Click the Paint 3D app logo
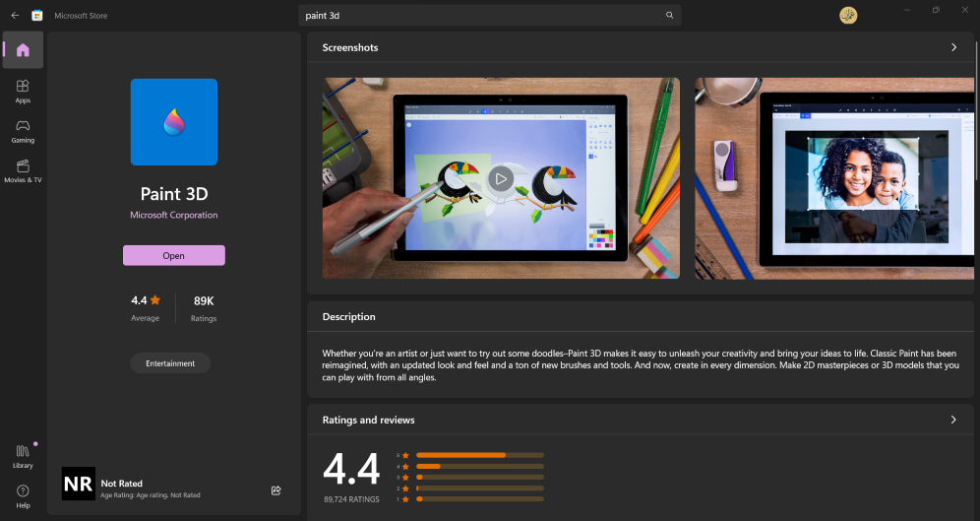Screen dimensions: 980x521 tap(174, 122)
